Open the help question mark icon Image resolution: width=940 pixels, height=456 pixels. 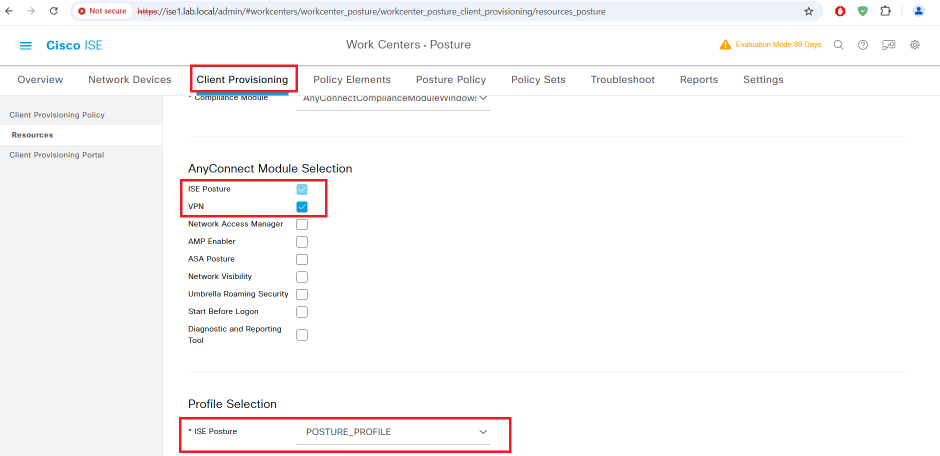[863, 45]
